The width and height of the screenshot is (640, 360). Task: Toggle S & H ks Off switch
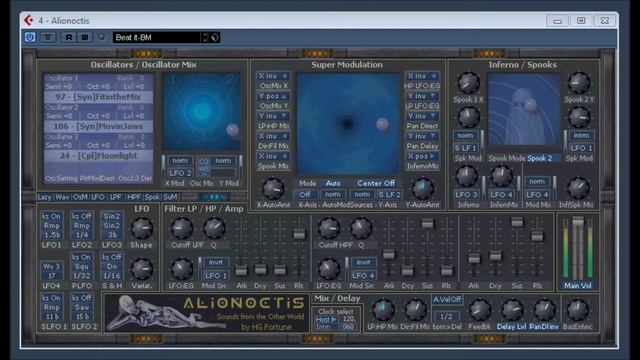112,257
